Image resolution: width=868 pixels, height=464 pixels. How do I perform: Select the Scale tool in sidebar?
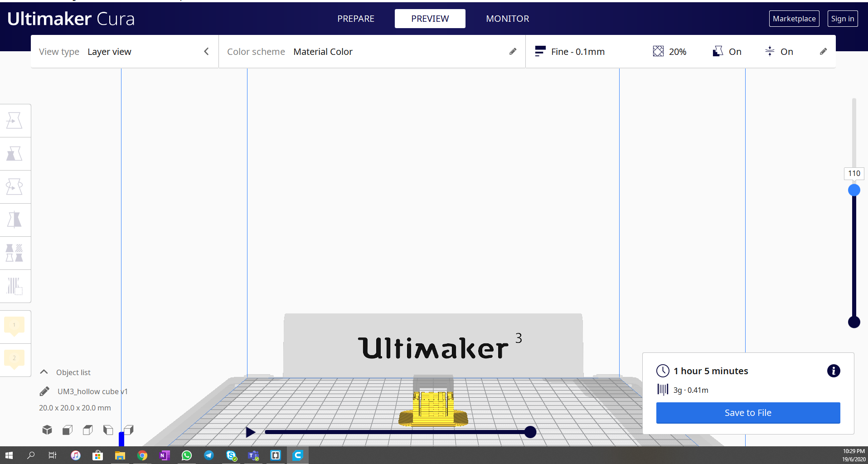[15, 154]
